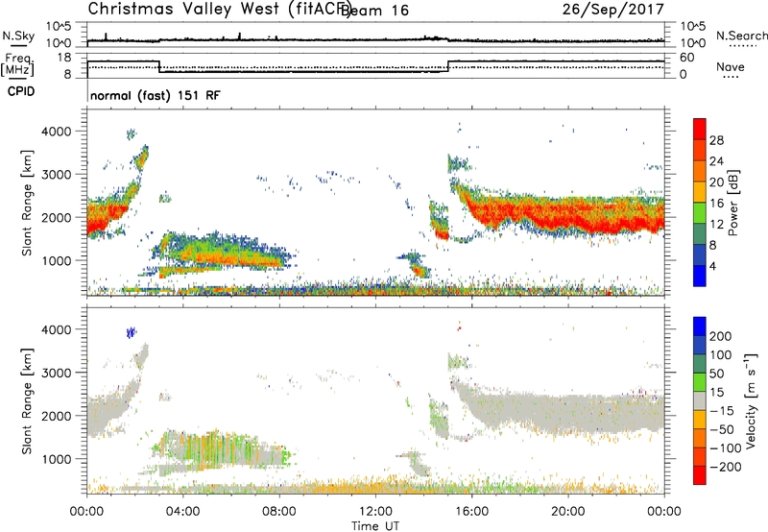The width and height of the screenshot is (768, 532).
Task: Click the 'Velocity [m s-1]' colorbar label
Action: click(x=752, y=400)
